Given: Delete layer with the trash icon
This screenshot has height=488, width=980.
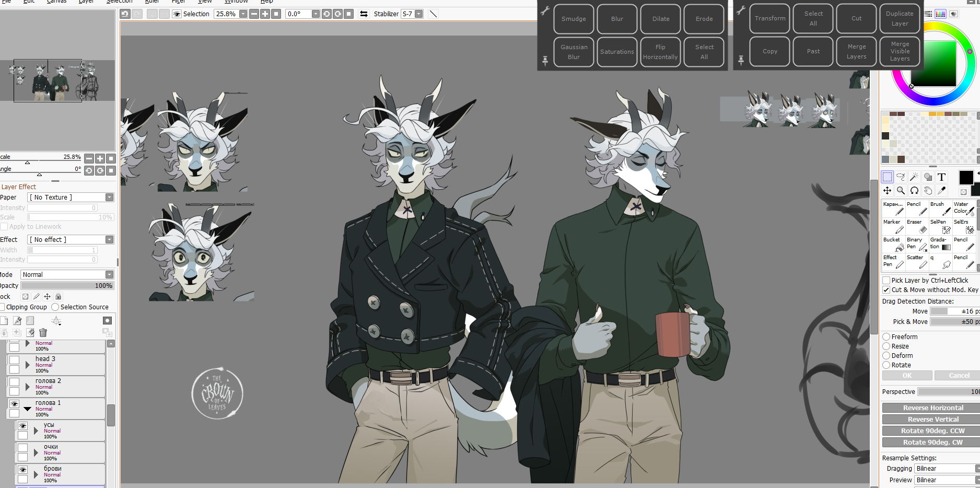Looking at the screenshot, I should 43,332.
